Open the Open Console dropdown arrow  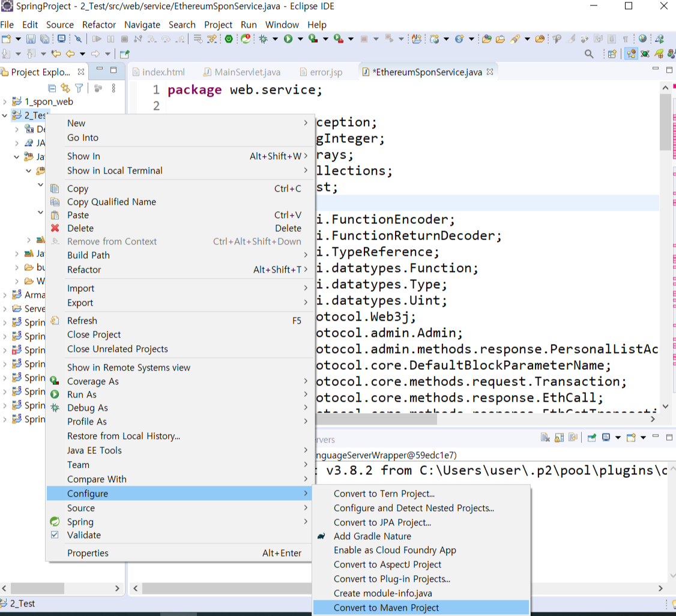coord(643,438)
